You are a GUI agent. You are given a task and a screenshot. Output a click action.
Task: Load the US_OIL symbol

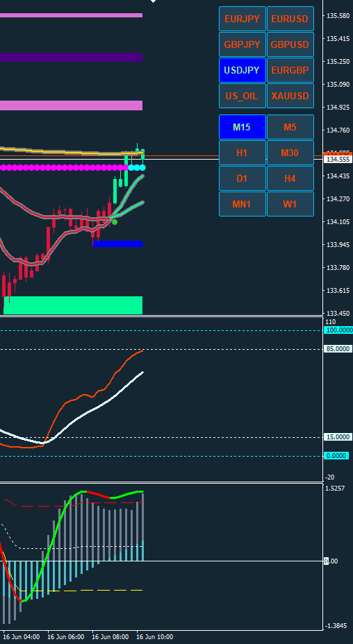tap(242, 96)
